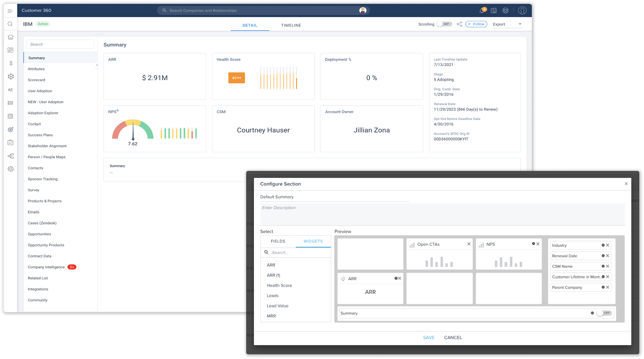Click CANCEL in Configure Section
Screen dimensions: 644x359
[x=453, y=337]
